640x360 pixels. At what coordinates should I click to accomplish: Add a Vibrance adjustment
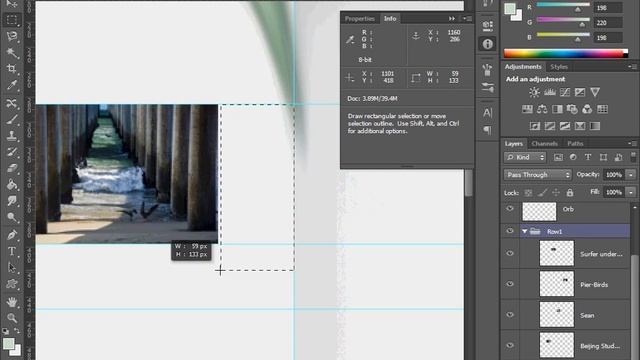coord(595,93)
